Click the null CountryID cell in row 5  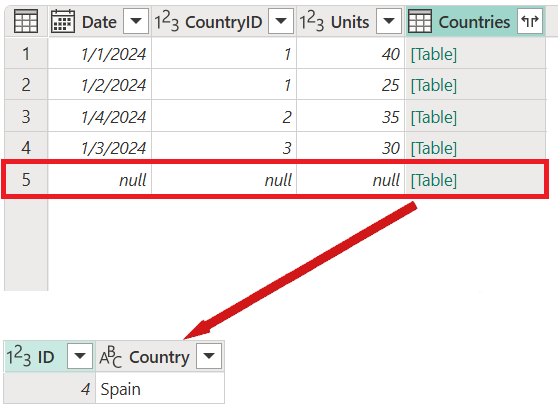coord(224,179)
